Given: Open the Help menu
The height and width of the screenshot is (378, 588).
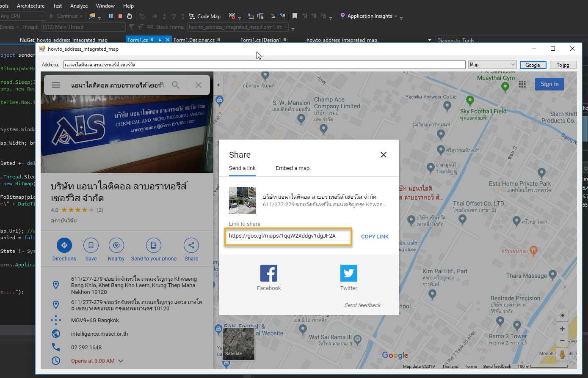Looking at the screenshot, I should 128,6.
